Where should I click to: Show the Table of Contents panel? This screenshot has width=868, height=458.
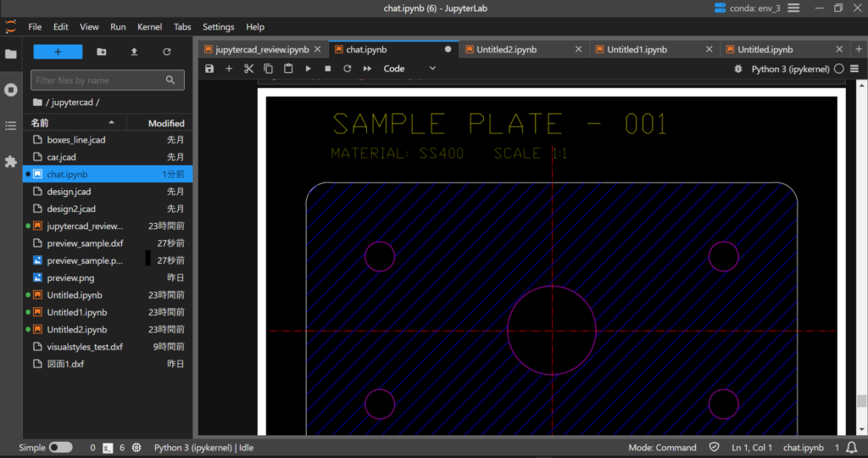(x=10, y=126)
